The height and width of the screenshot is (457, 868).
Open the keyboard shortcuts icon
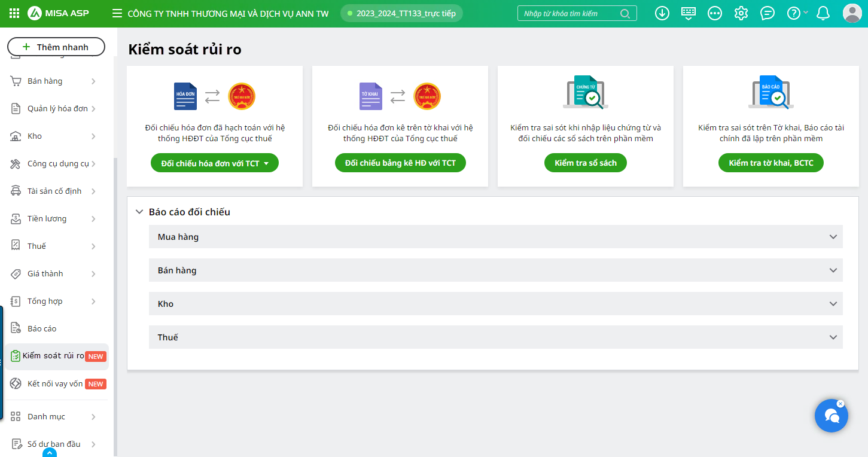tap(689, 13)
